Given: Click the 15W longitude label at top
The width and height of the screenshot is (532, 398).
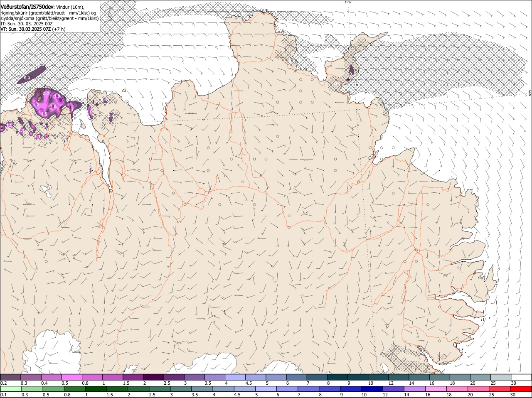Looking at the screenshot, I should click(x=348, y=2).
